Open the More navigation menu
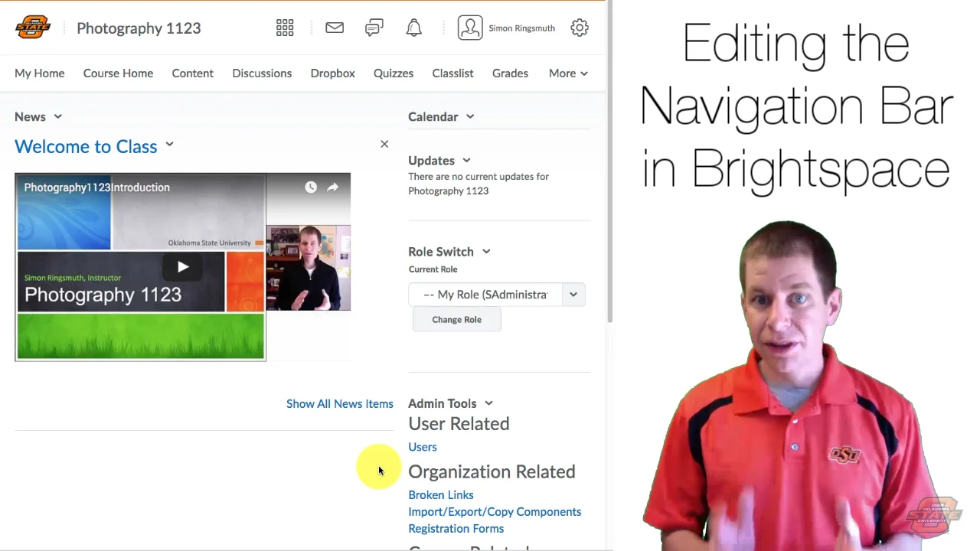The height and width of the screenshot is (551, 980). click(568, 73)
